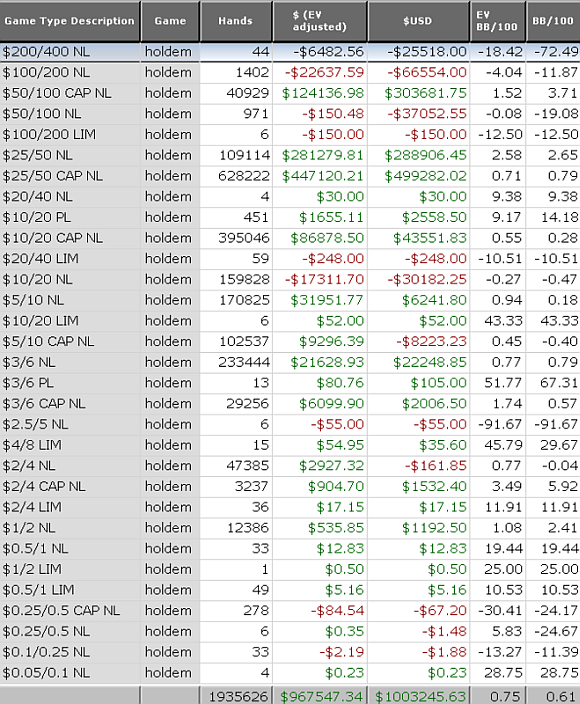Select the $0.25/0.5 CAP NL row
The image size is (580, 704).
[290, 611]
